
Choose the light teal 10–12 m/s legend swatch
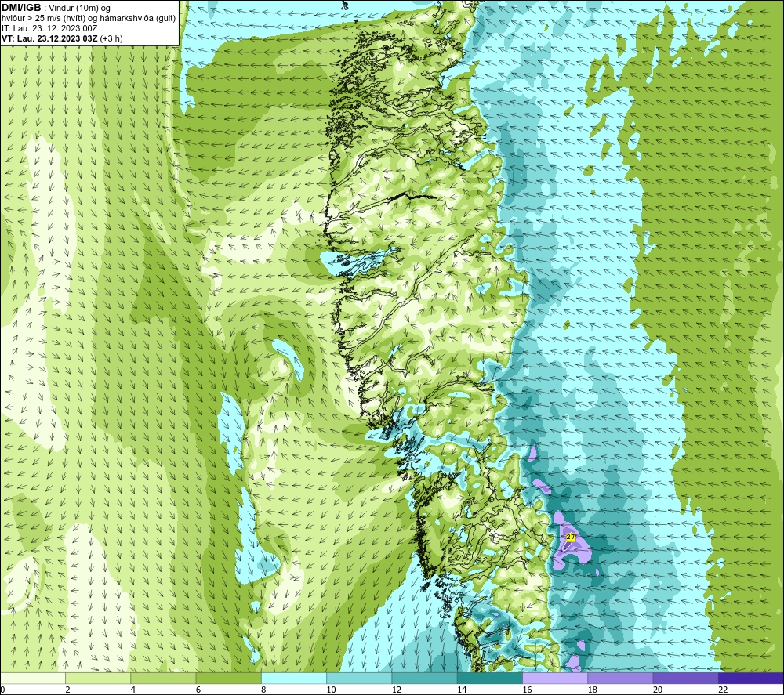pos(359,678)
